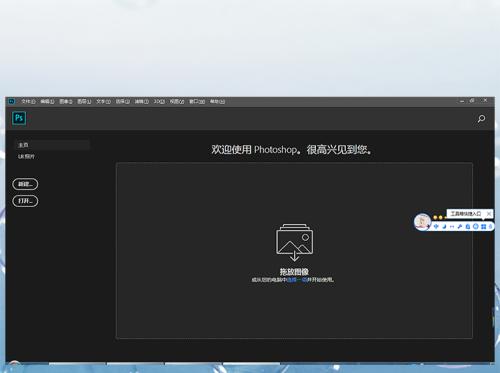This screenshot has width=500, height=373.
Task: Click the 拖放图像 heading text
Action: [294, 271]
